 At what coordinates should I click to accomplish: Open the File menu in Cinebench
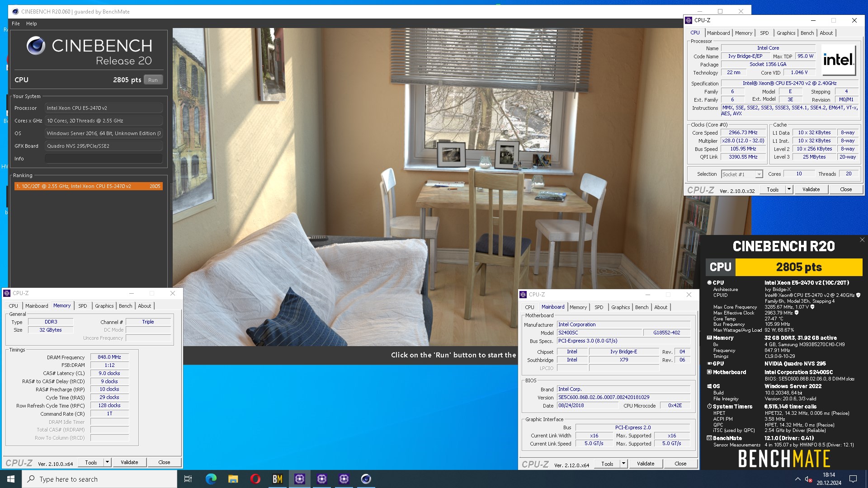click(x=16, y=23)
